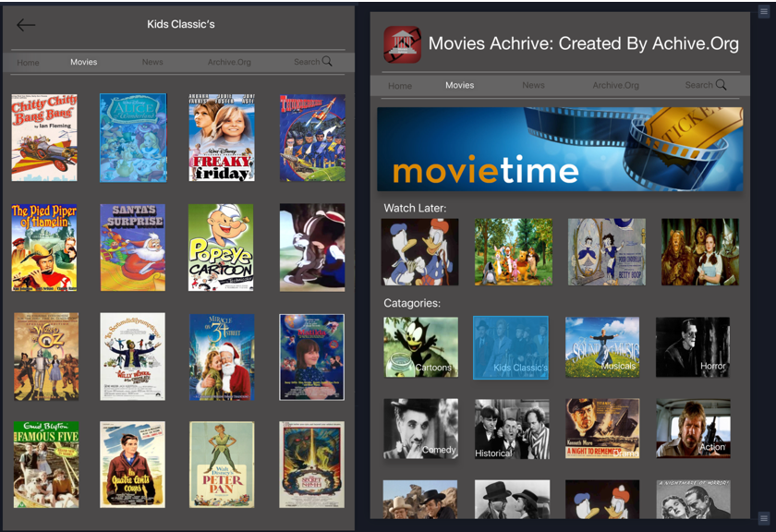Open the Donald Duck category tile in bottom row
Screen dimensions: 776x532
pyautogui.click(x=602, y=500)
